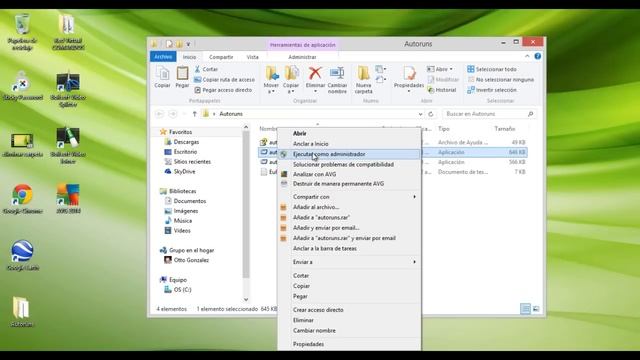Switch to the Administrar tab
This screenshot has height=360, width=640.
(302, 57)
